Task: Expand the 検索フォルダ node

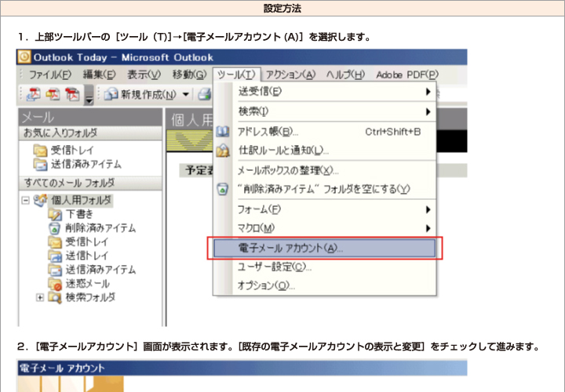Action: pos(40,298)
